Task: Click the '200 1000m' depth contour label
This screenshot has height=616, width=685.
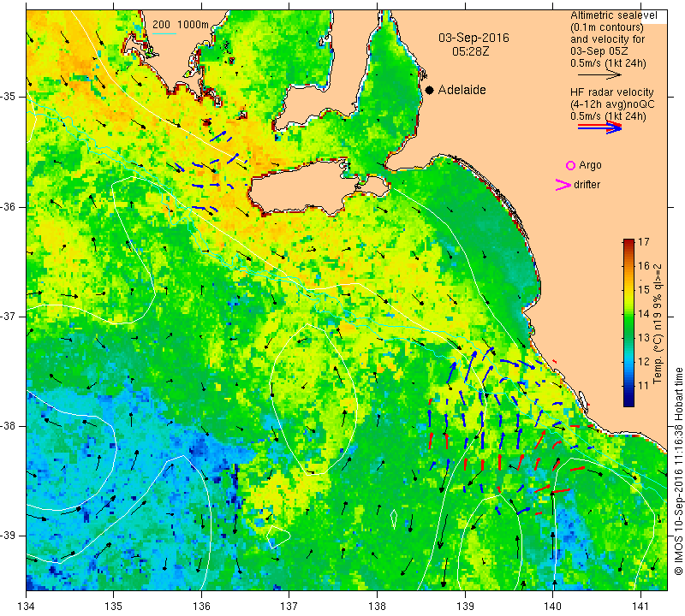Action: pyautogui.click(x=181, y=25)
